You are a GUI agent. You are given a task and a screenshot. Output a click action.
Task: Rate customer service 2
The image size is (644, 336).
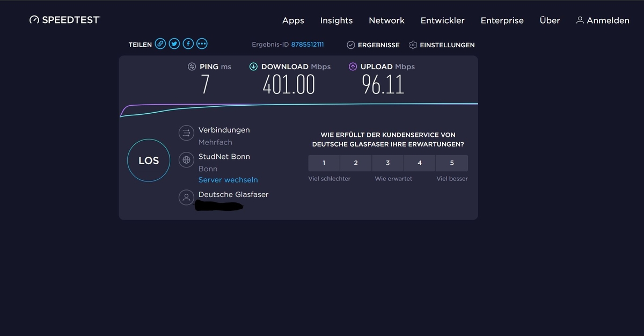click(x=356, y=163)
